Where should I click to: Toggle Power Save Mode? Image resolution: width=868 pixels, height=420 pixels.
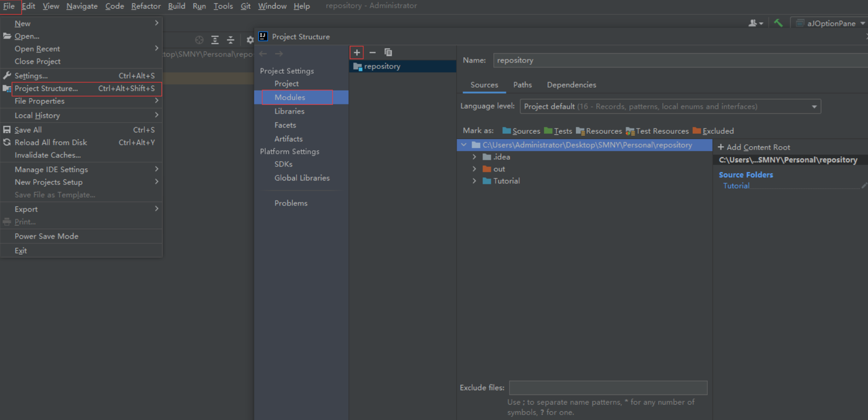point(81,236)
